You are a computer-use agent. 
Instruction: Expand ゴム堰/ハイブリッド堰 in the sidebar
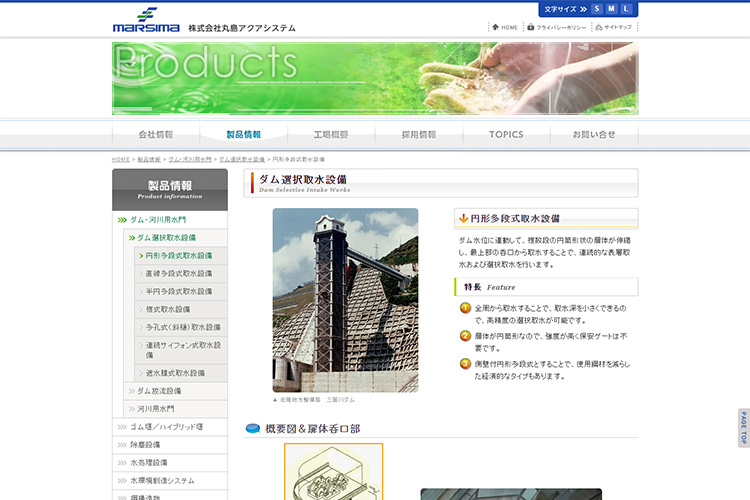pos(170,427)
